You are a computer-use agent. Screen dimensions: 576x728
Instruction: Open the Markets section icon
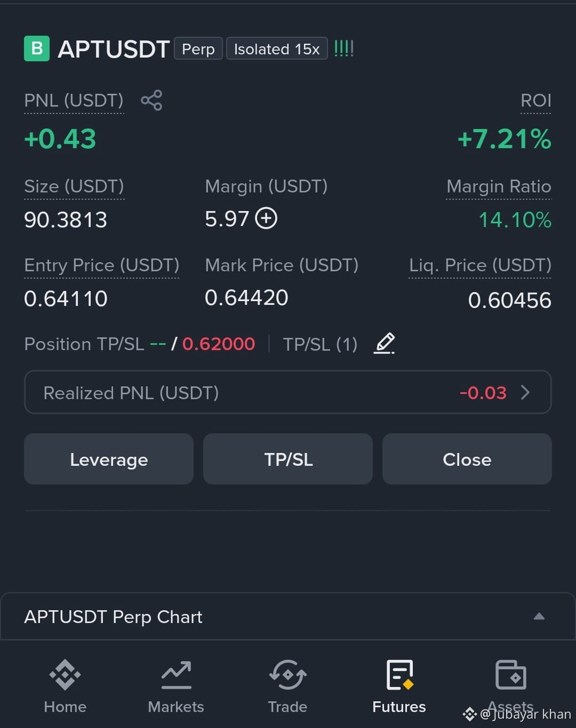176,675
